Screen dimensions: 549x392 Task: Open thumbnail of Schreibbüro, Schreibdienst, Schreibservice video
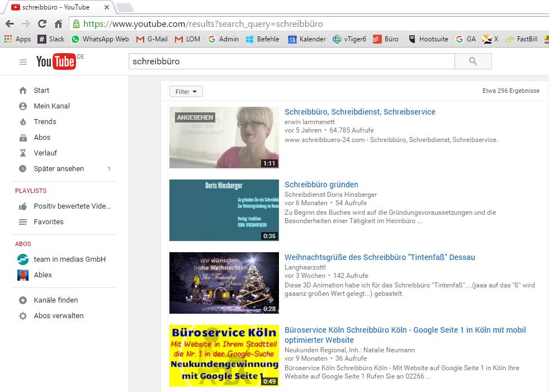tap(224, 138)
